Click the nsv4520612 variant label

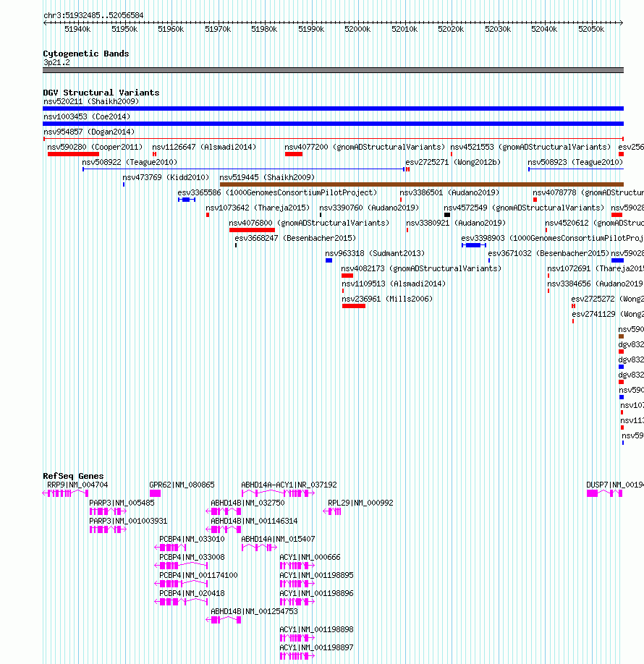594,224
